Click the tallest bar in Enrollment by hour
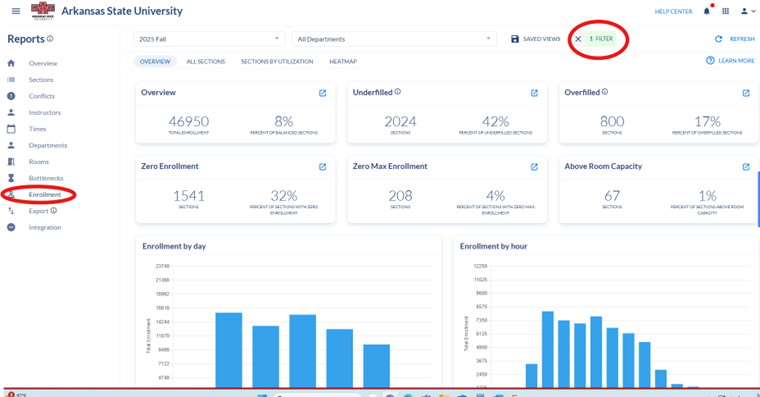 [x=548, y=349]
